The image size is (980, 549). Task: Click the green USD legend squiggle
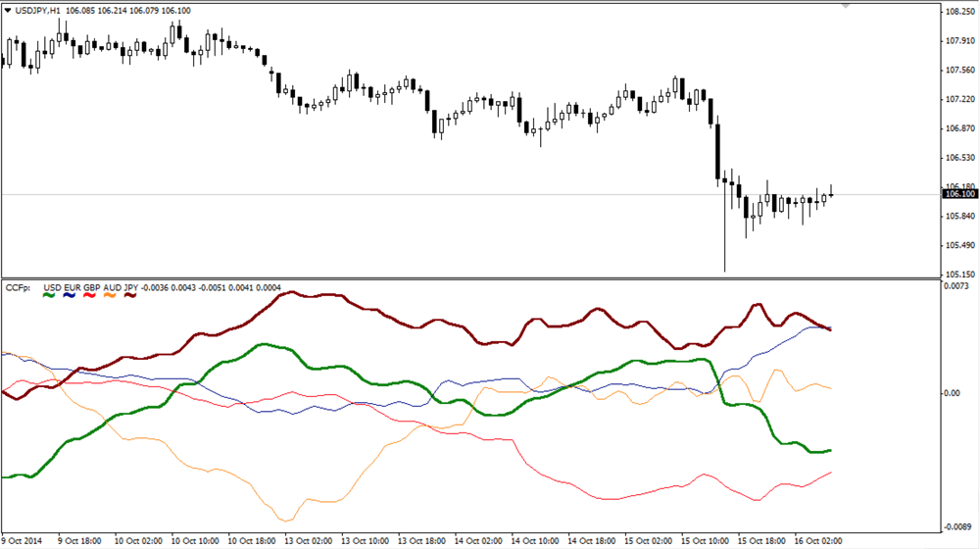coord(49,295)
